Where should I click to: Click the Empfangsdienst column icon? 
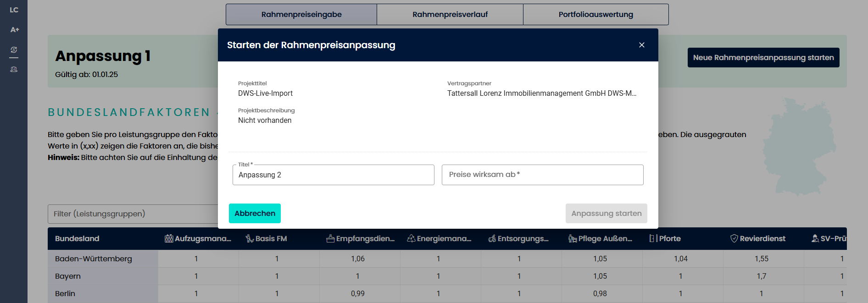[x=330, y=238]
